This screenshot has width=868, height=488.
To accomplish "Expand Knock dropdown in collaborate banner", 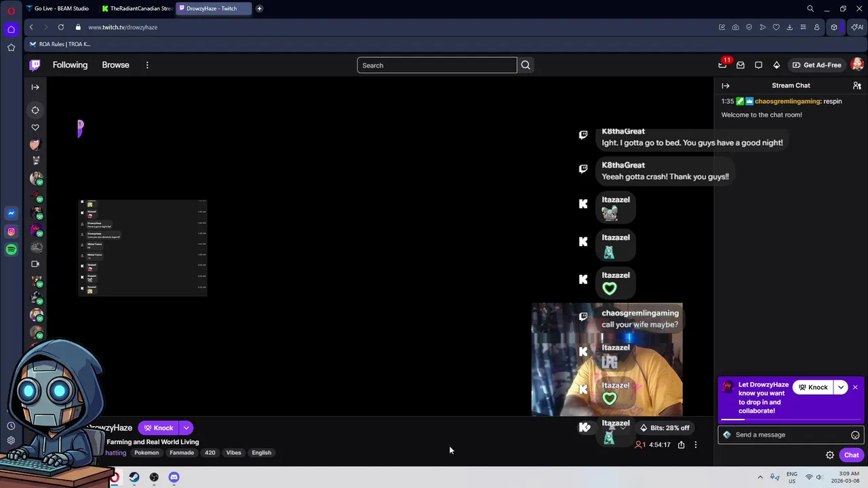I will [841, 387].
